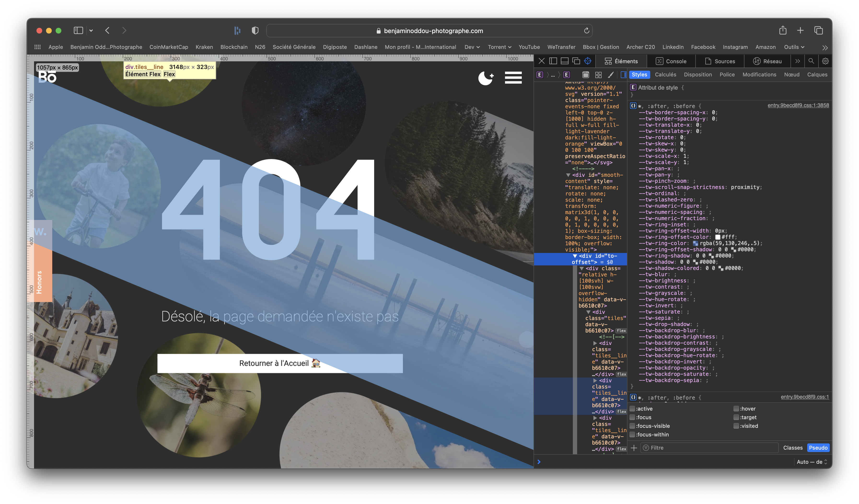
Task: Click the rgba ring-color swatch
Action: [695, 243]
